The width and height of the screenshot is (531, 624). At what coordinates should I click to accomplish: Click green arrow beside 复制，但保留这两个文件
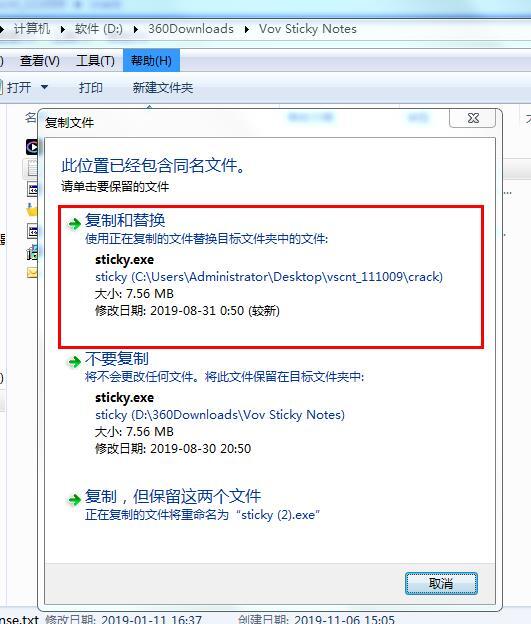pos(74,499)
